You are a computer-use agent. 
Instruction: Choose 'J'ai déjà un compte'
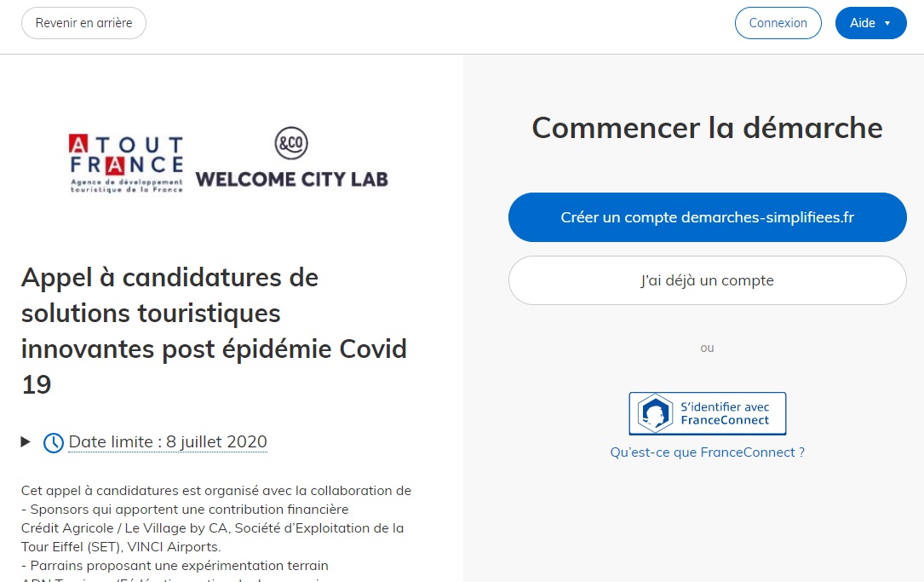coord(707,280)
